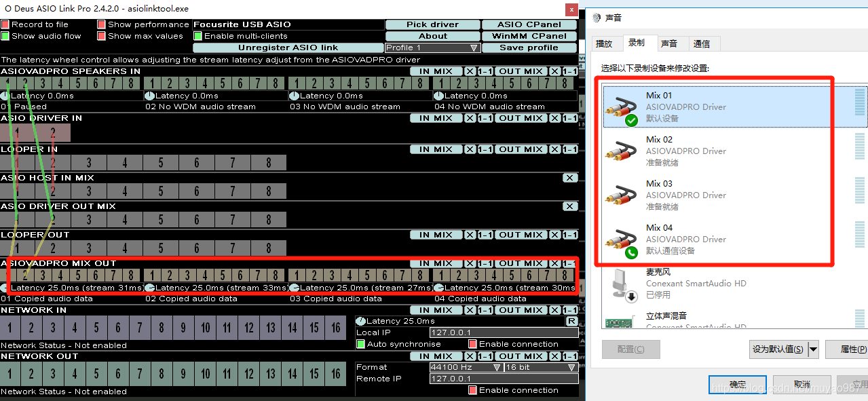Screen dimensions: 868x401
Task: Open the WinMM CPanel
Action: tap(529, 36)
